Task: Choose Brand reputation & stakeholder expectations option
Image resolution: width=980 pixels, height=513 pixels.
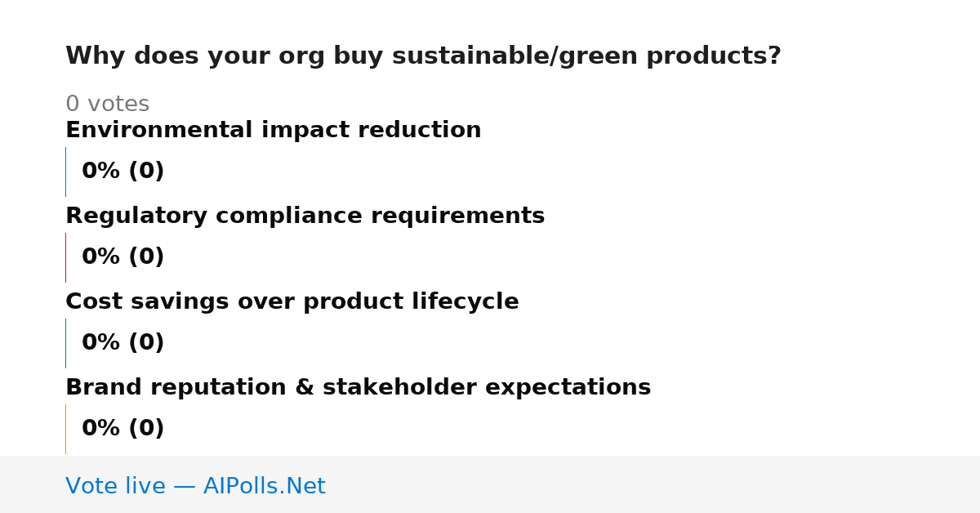Action: coord(359,387)
